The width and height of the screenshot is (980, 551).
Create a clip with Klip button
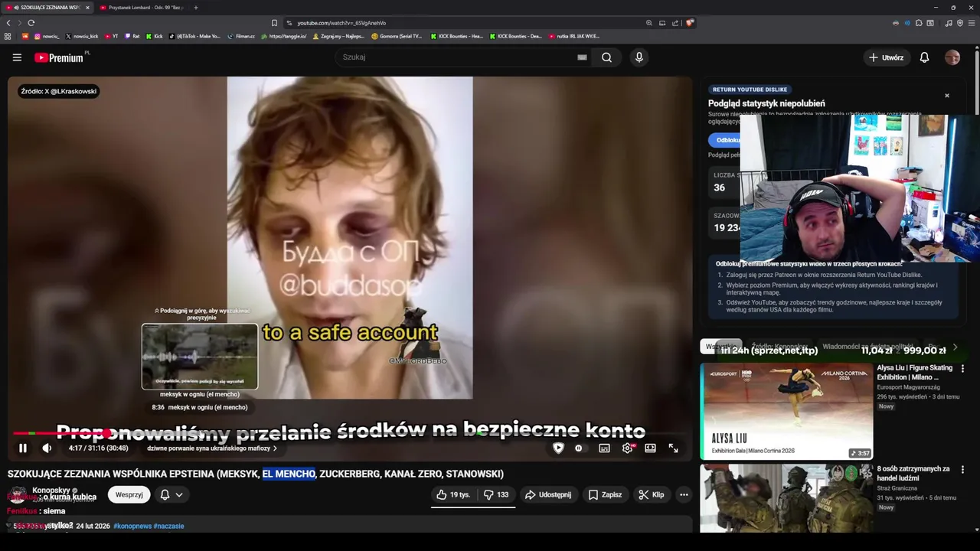(652, 495)
